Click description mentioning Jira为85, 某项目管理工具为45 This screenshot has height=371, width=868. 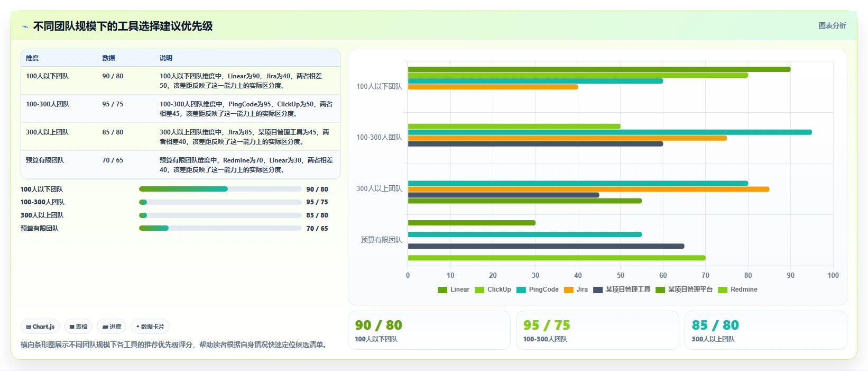245,137
